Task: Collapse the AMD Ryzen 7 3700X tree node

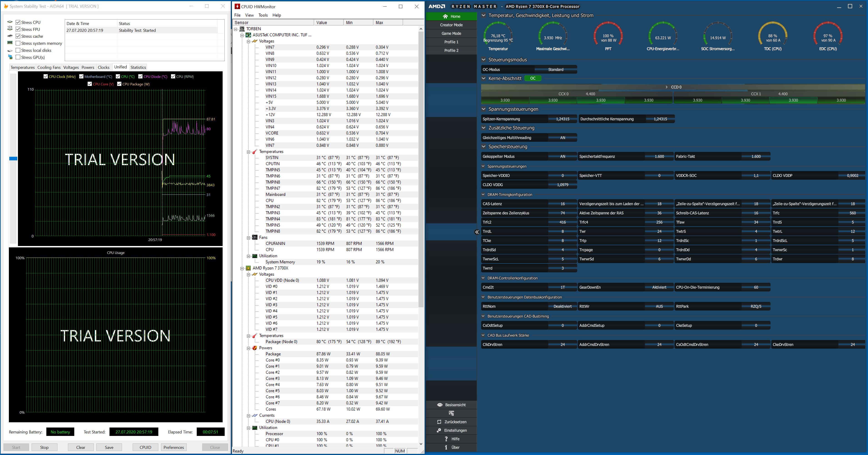Action: point(242,268)
